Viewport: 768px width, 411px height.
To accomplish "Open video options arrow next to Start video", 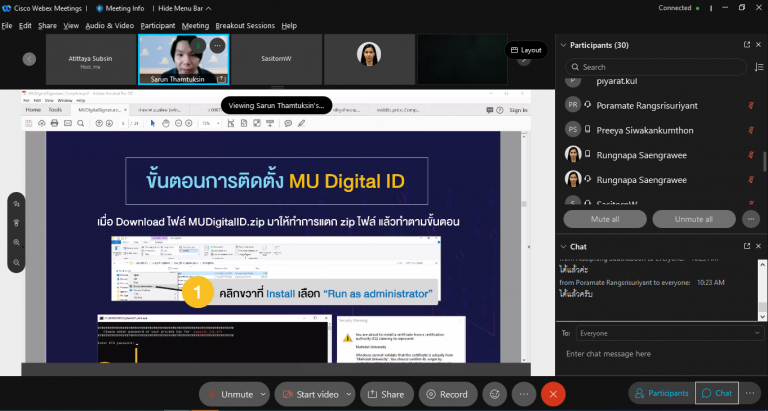I will [349, 394].
